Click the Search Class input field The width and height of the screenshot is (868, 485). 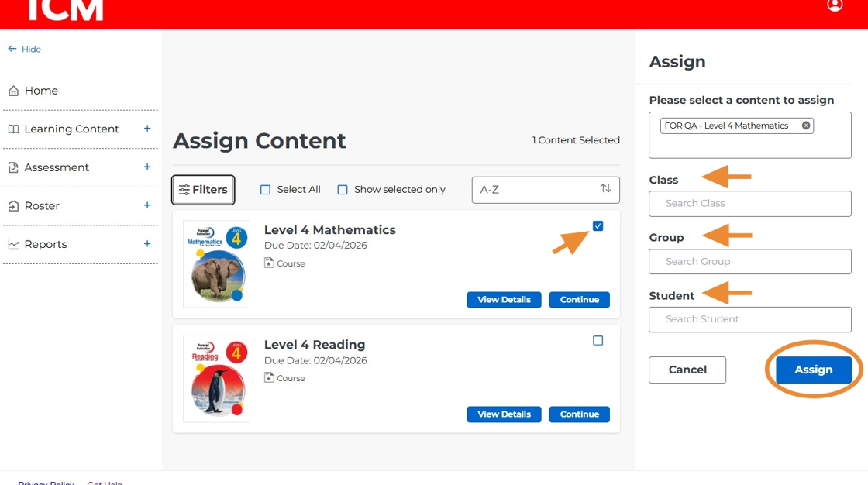749,203
